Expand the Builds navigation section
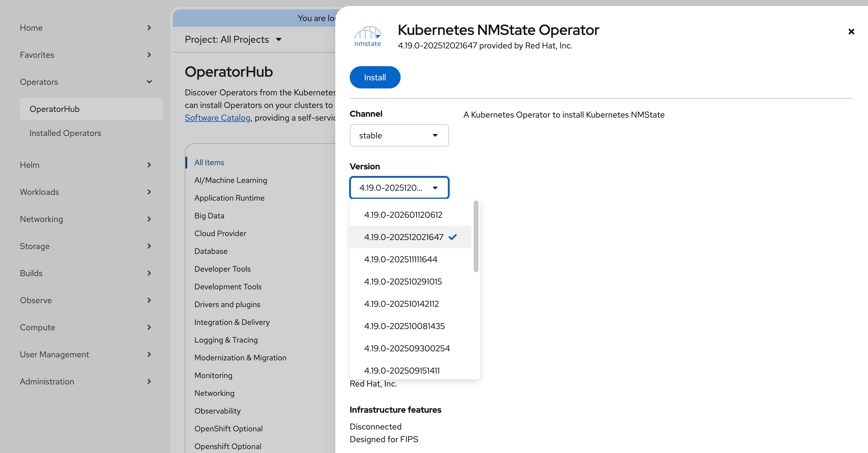 pos(86,273)
